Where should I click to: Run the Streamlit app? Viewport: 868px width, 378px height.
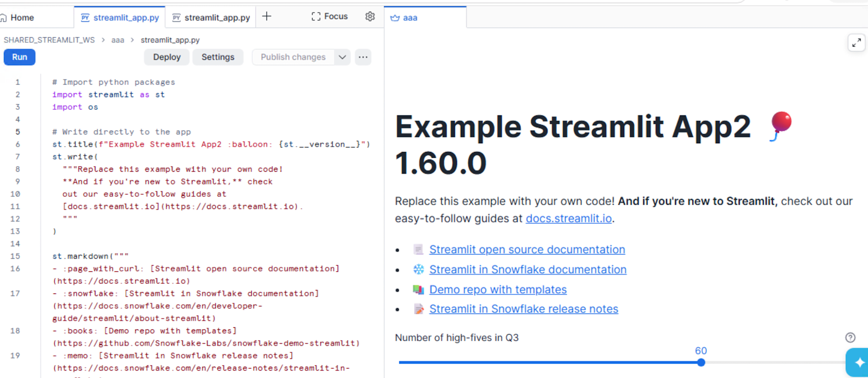20,57
